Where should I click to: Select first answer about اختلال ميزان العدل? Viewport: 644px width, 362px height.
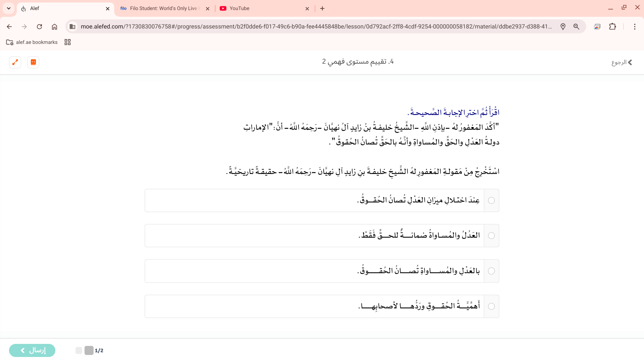click(x=491, y=200)
